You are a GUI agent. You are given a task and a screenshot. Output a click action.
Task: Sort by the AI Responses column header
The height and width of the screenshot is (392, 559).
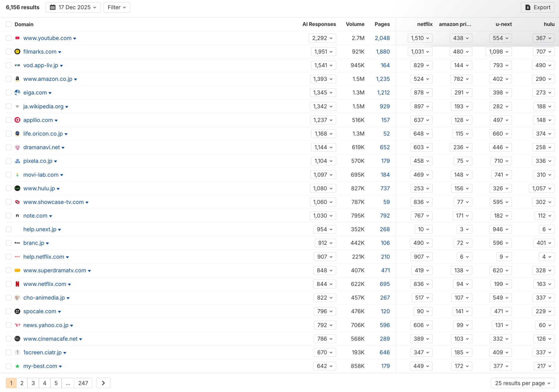(x=319, y=24)
